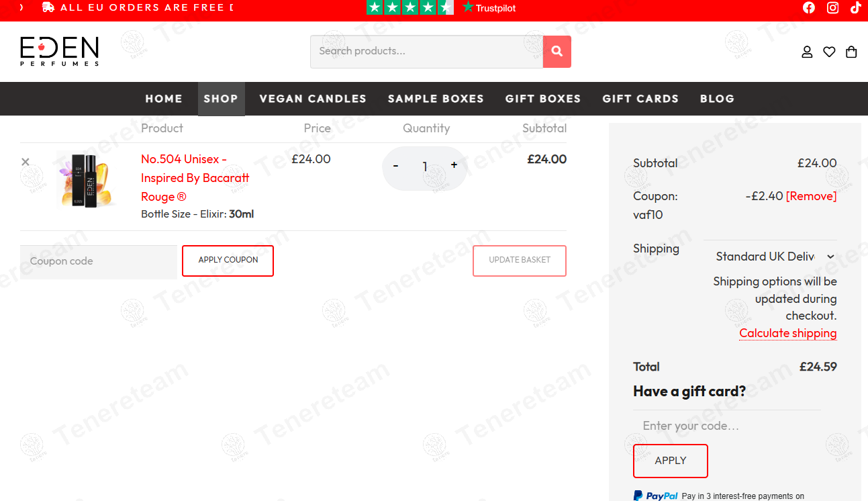Viewport: 868px width, 501px height.
Task: Open the user account icon
Action: [807, 52]
